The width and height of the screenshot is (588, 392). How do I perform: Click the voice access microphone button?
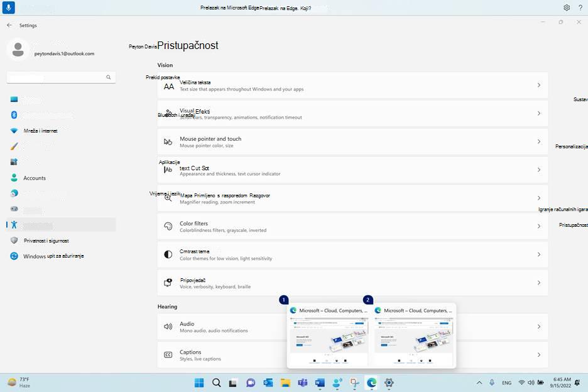click(9, 8)
